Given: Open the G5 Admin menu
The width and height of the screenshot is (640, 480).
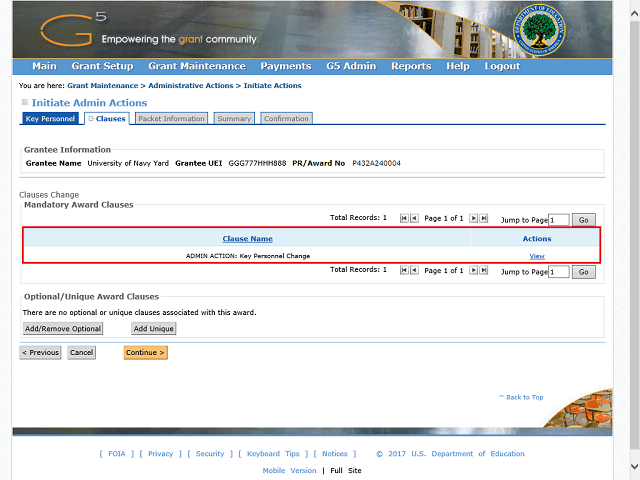Looking at the screenshot, I should [351, 66].
